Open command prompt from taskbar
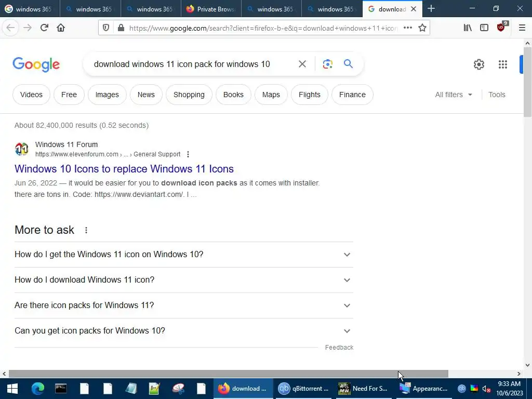532x399 pixels. click(x=61, y=389)
